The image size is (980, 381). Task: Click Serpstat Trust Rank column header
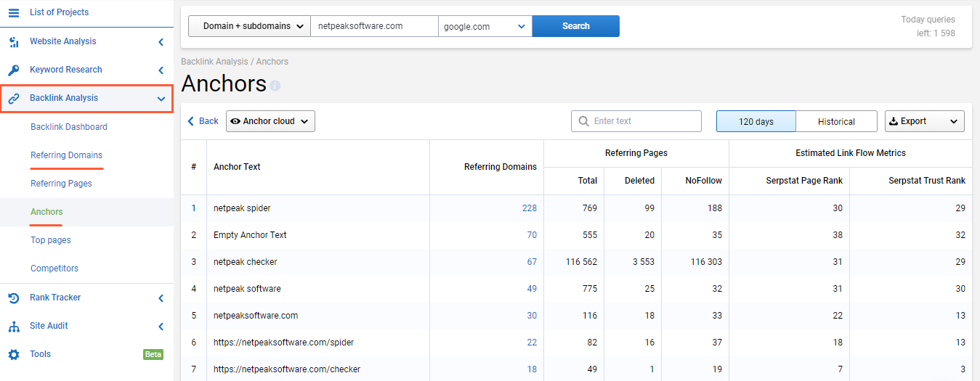click(x=927, y=181)
